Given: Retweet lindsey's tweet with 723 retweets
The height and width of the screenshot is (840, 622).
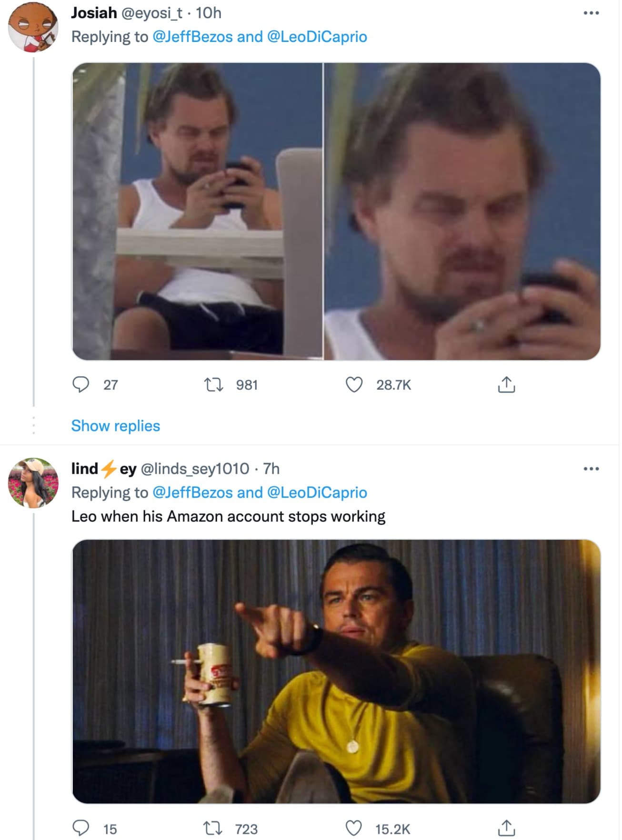Looking at the screenshot, I should pos(213,829).
